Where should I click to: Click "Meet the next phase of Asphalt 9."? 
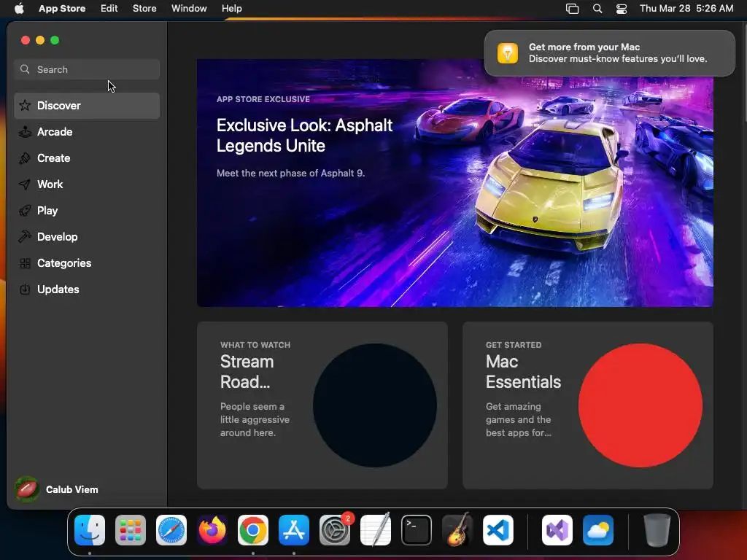[290, 174]
